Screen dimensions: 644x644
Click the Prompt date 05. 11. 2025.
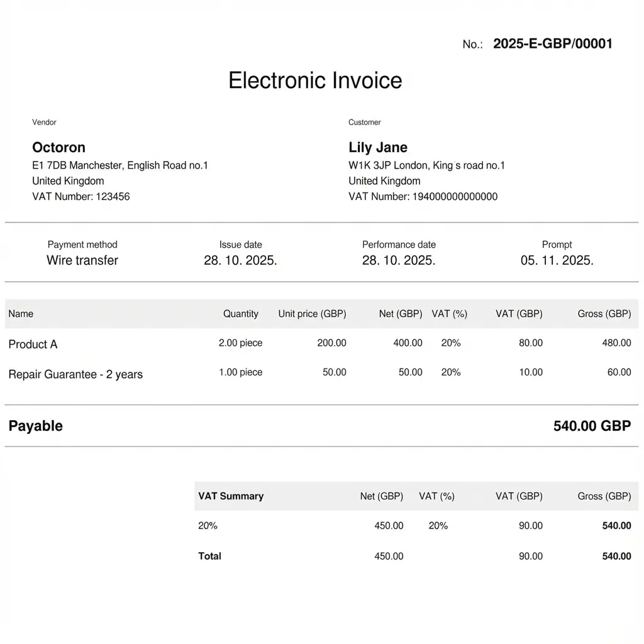[x=557, y=260]
